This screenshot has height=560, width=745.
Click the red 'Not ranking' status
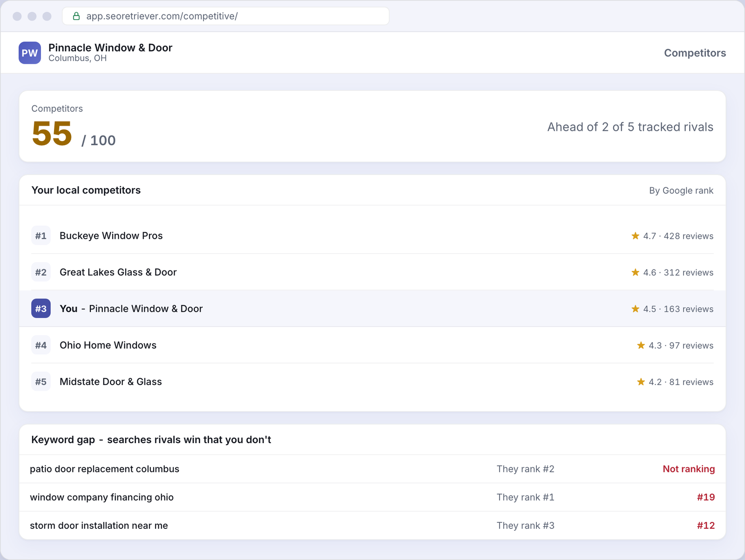point(689,469)
